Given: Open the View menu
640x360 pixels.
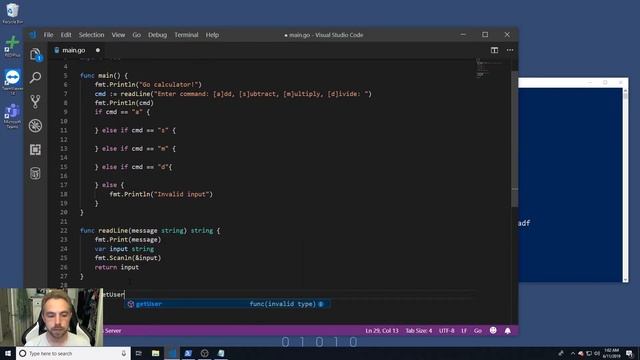Looking at the screenshot, I should (x=118, y=35).
